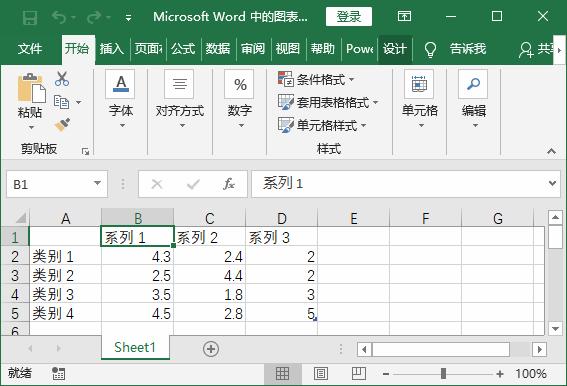Click the Select All corner triangle
Image resolution: width=567 pixels, height=386 pixels.
pos(21,218)
